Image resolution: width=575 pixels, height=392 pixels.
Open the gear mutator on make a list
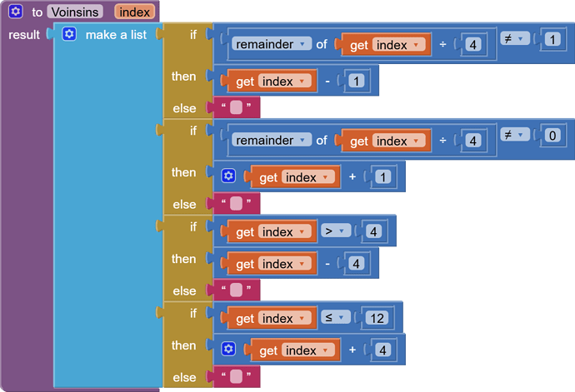point(69,34)
